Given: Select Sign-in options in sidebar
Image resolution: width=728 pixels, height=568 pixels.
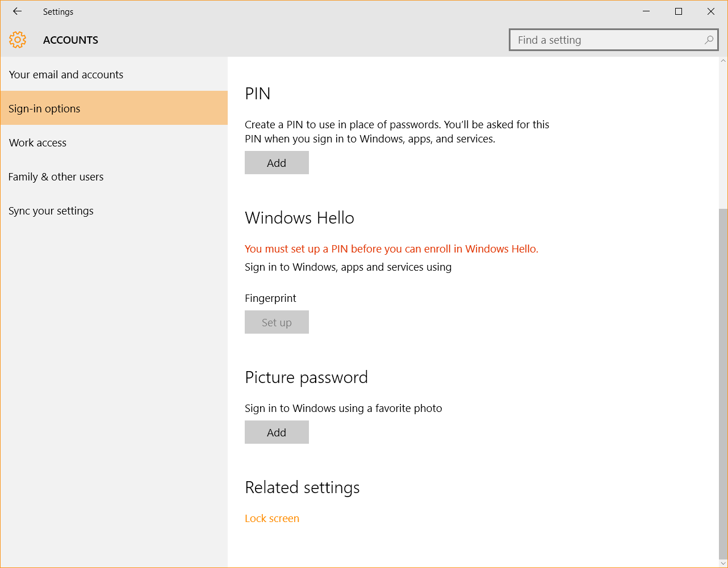Looking at the screenshot, I should point(114,108).
